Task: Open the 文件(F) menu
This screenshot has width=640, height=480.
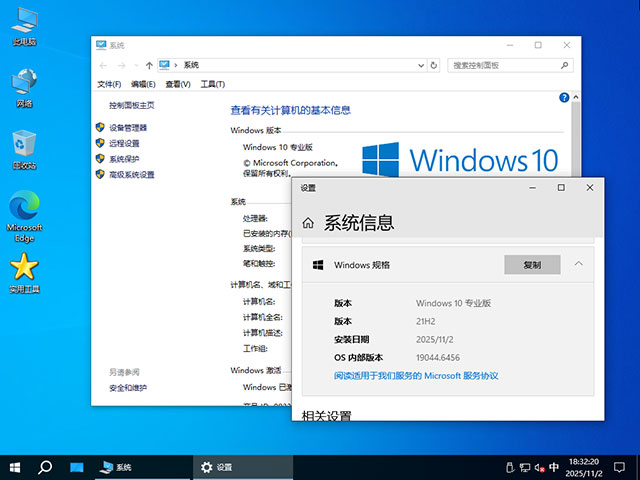Action: click(x=109, y=84)
